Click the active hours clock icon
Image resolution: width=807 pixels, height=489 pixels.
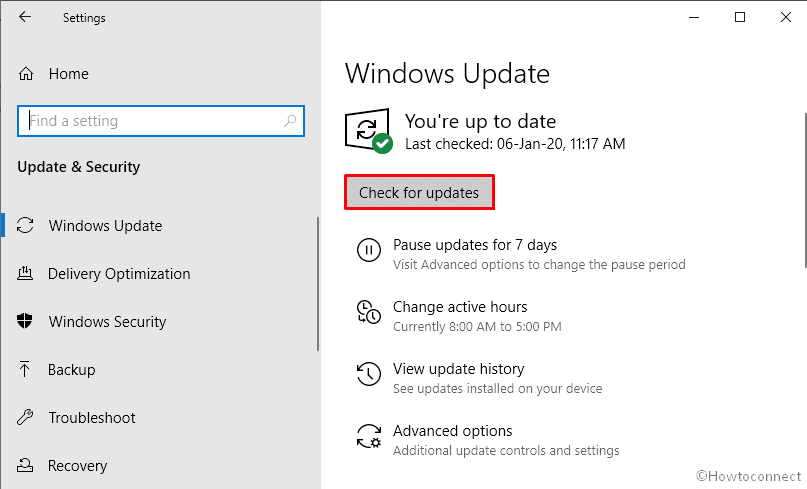tap(369, 312)
